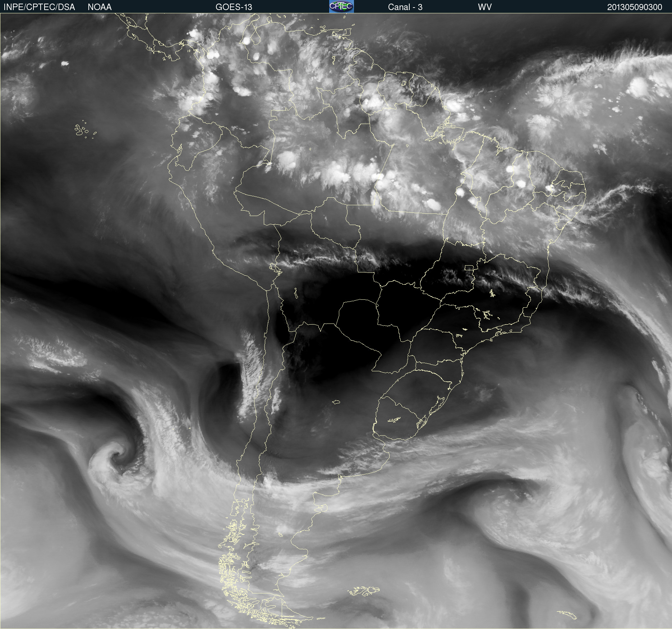Click the WV label in the header

click(x=485, y=7)
